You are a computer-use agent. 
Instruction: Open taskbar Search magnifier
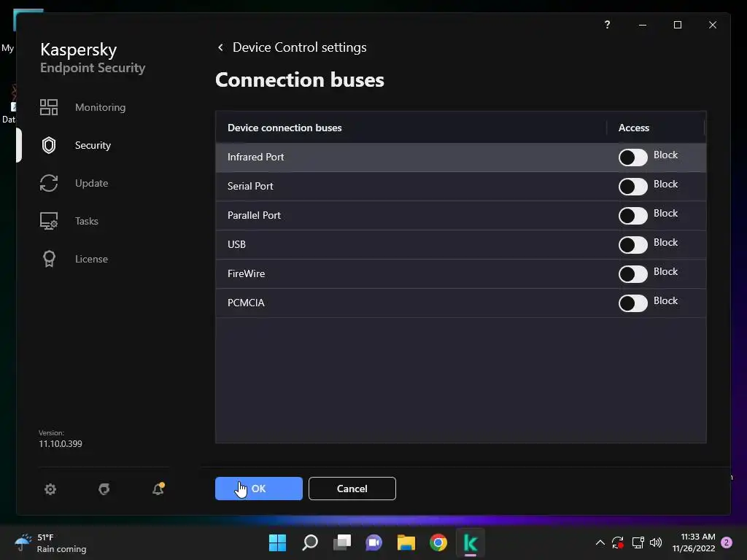tap(309, 542)
